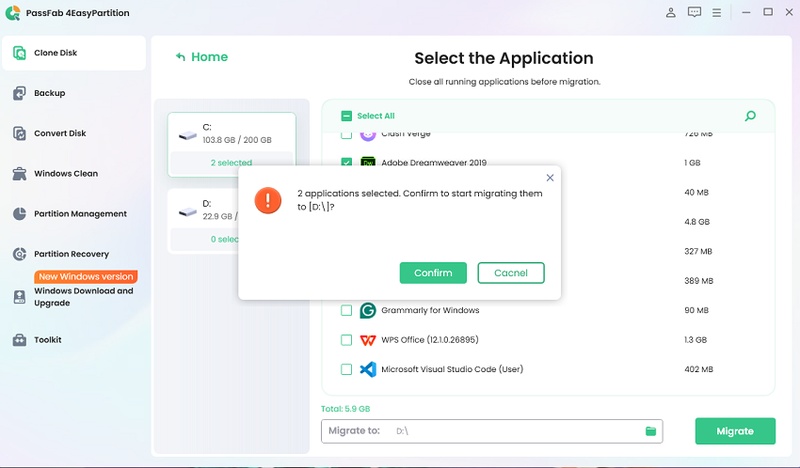Viewport: 800px width, 468px height.
Task: Click the D: drive disk icon
Action: point(188,211)
